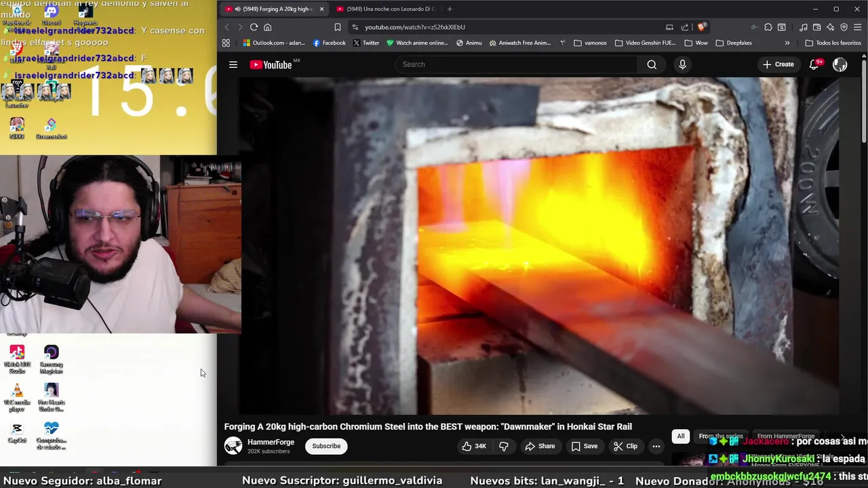868x488 pixels.
Task: Open the TikTok LIVE Studio desktop shortcut
Action: 17,359
